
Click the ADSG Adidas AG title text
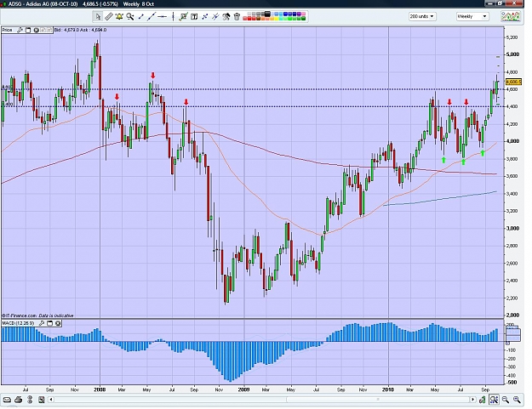pyautogui.click(x=43, y=4)
